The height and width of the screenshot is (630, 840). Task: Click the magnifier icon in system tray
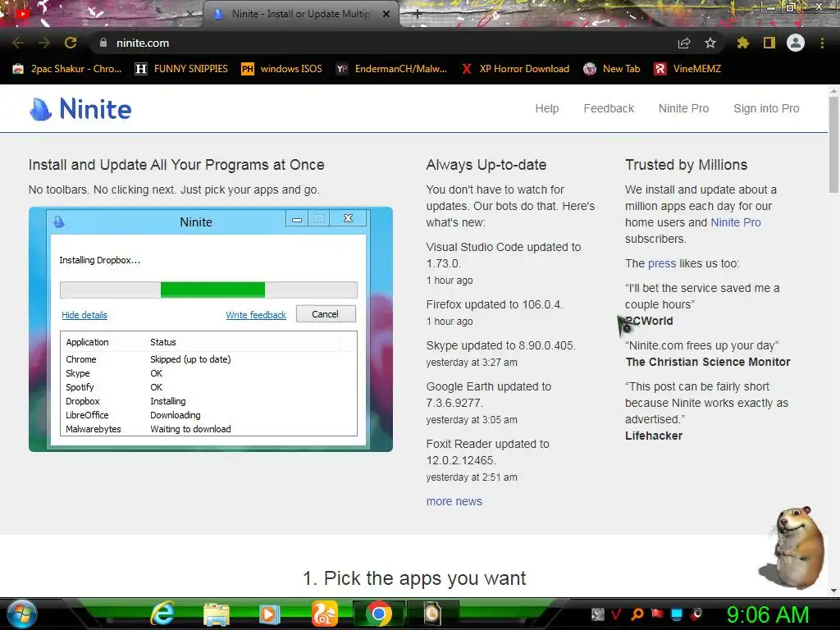pos(637,614)
